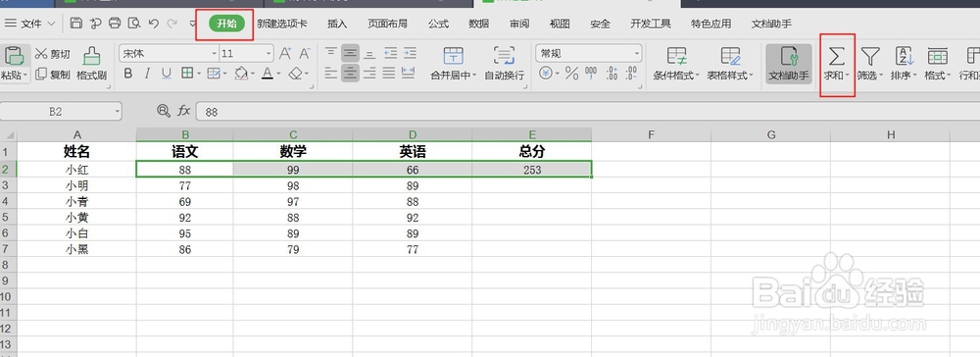Click the currency format icon
Viewport: 980px width, 357px height.
coord(546,74)
